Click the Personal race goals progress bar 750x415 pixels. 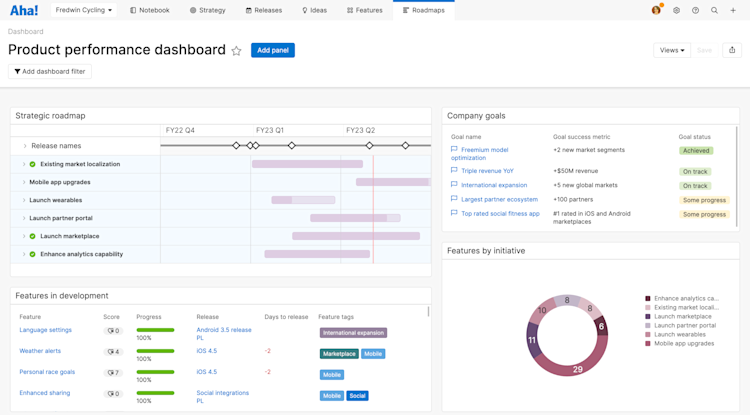point(155,372)
